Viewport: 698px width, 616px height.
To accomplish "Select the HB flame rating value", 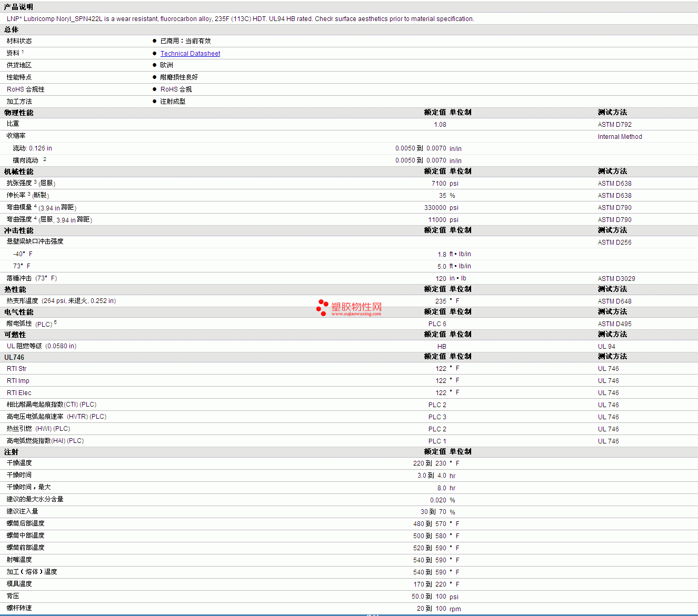I will click(x=442, y=347).
